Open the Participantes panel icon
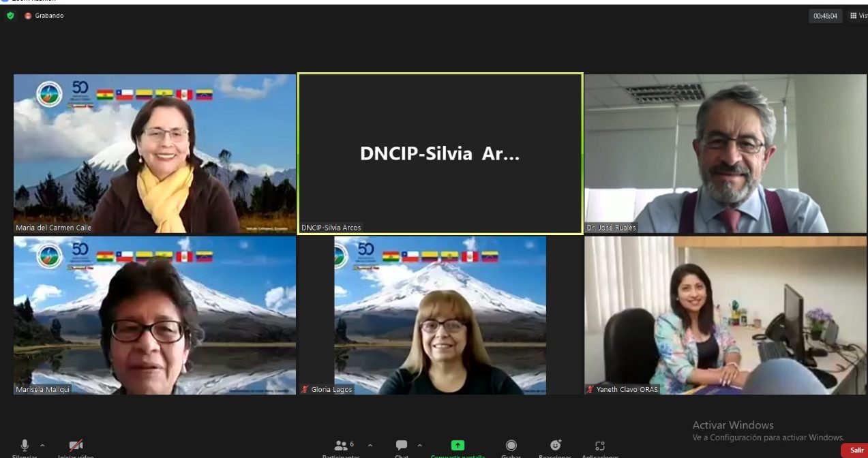 pos(341,445)
